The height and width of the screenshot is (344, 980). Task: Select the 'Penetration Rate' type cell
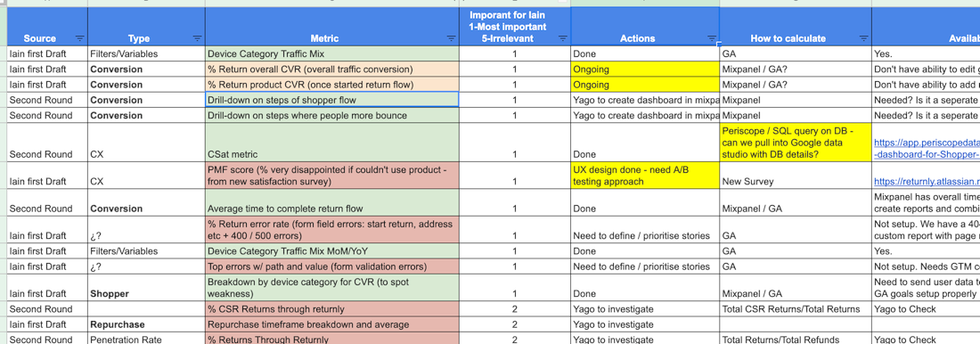[x=146, y=339]
